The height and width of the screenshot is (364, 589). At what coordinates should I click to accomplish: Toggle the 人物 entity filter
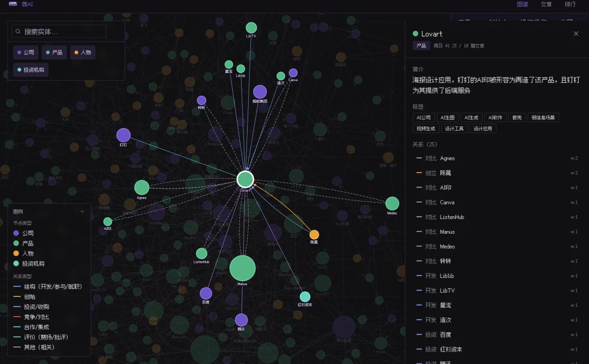tap(82, 53)
